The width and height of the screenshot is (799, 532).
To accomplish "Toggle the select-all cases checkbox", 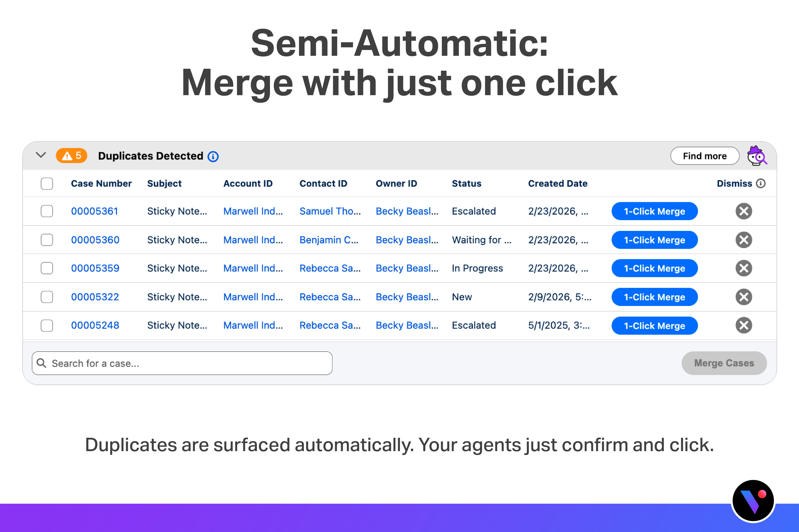I will pyautogui.click(x=47, y=184).
